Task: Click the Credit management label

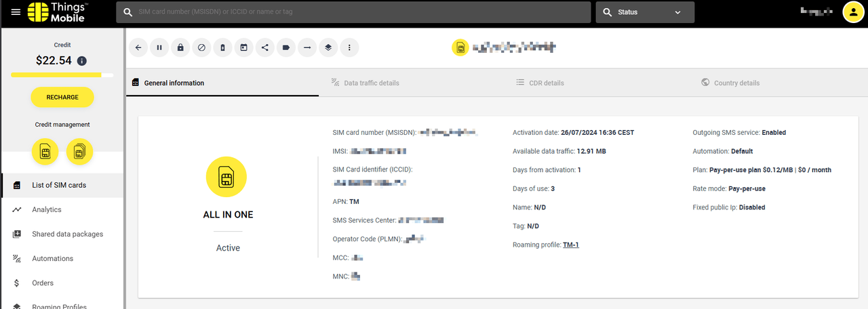Action: tap(62, 125)
